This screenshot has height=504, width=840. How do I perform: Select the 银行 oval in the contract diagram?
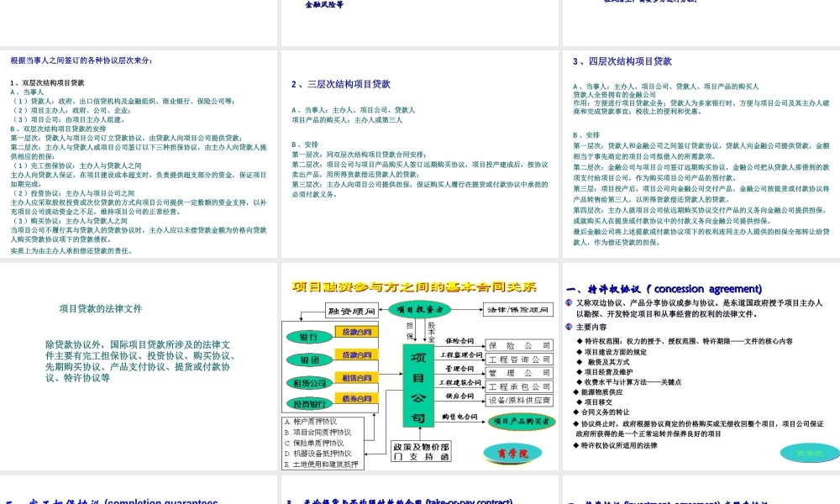click(308, 337)
